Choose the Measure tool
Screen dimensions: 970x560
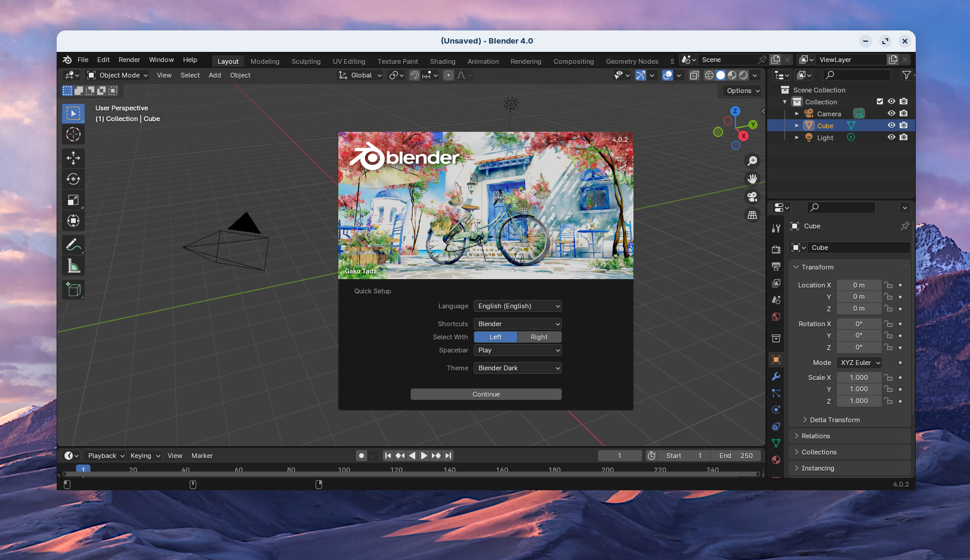[73, 265]
